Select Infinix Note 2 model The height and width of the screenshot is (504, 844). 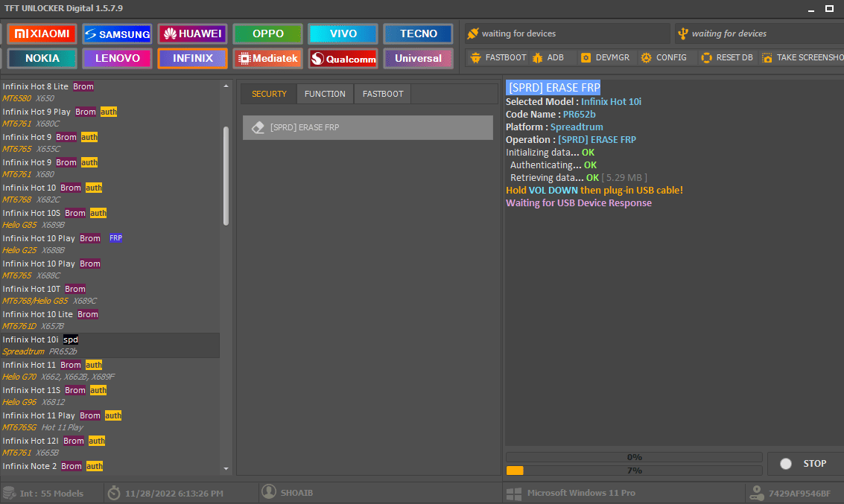(110, 466)
